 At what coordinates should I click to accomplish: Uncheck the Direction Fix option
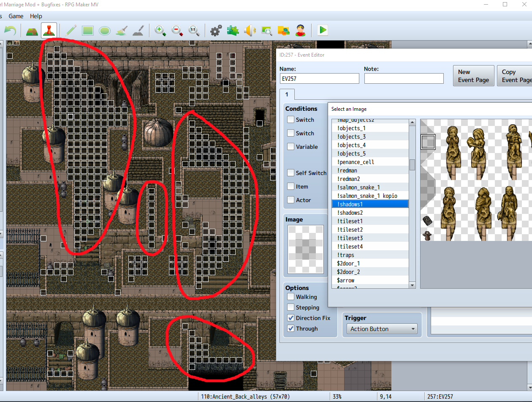291,318
